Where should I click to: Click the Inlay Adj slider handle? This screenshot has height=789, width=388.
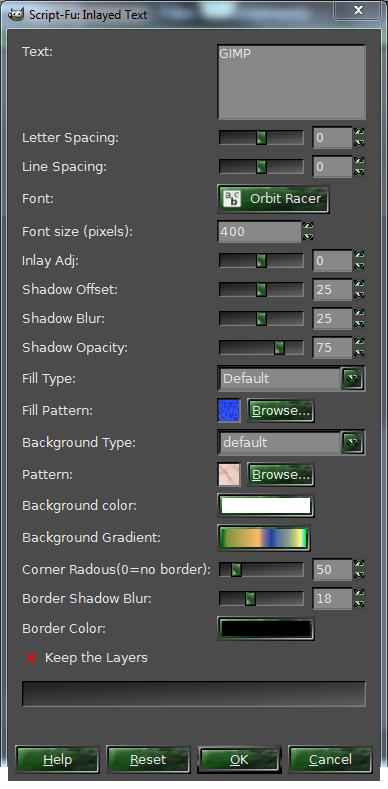pos(261,261)
